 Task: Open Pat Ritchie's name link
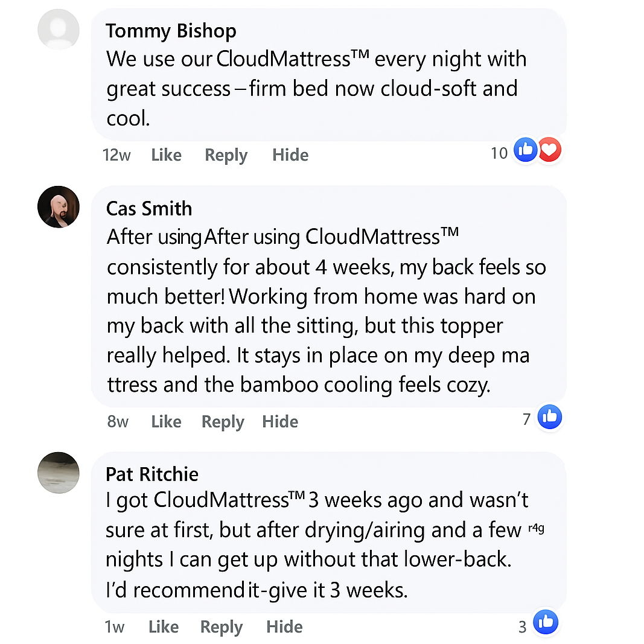point(152,474)
